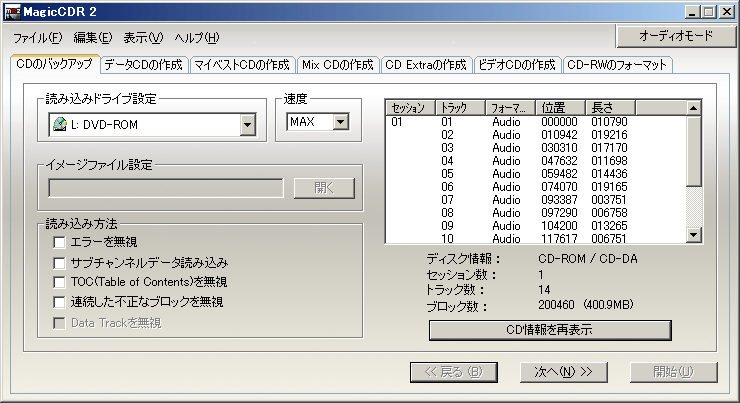Click the track list scroll up arrow
740x403 pixels.
click(x=693, y=108)
